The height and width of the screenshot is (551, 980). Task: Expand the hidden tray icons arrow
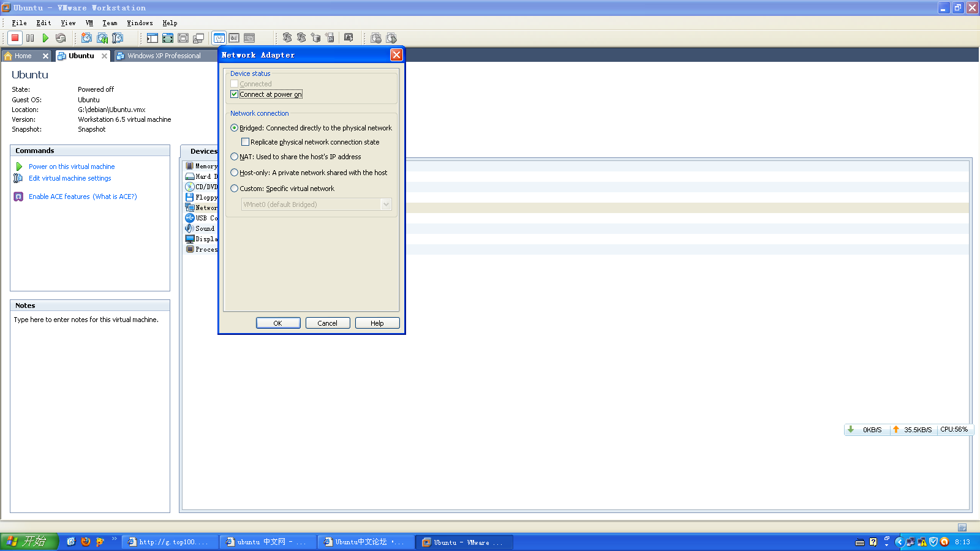point(899,542)
